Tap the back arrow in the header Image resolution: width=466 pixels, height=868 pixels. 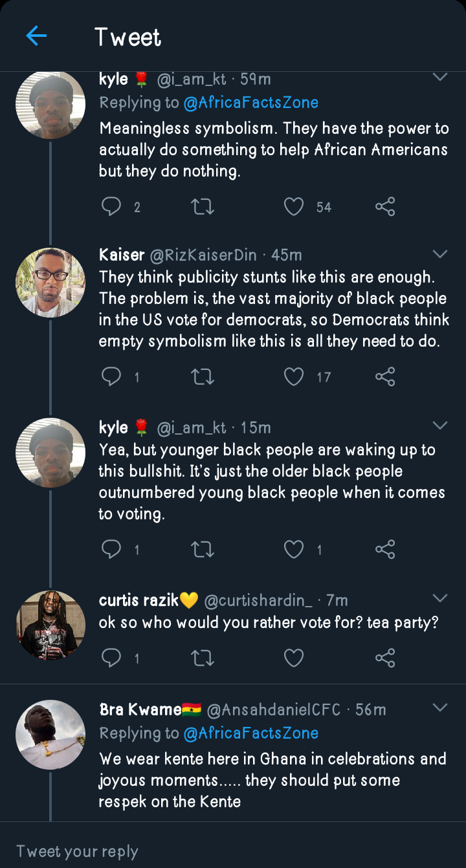36,36
